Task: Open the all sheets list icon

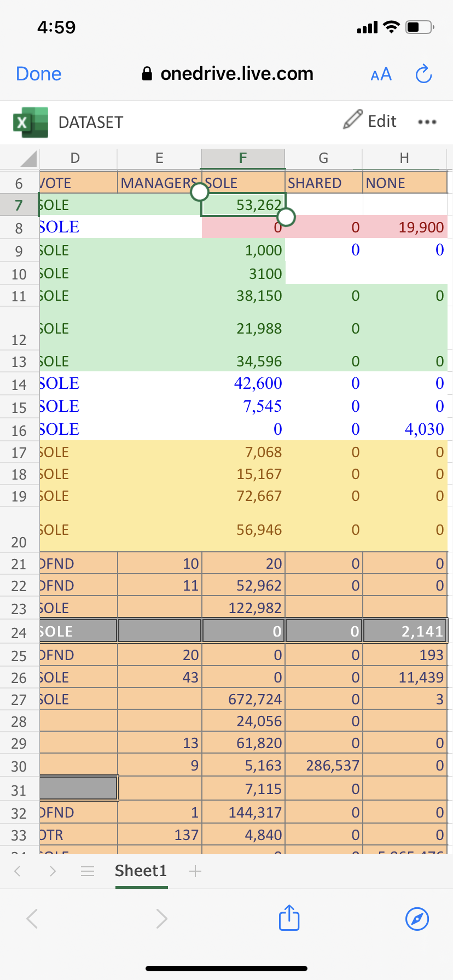Action: [x=88, y=871]
